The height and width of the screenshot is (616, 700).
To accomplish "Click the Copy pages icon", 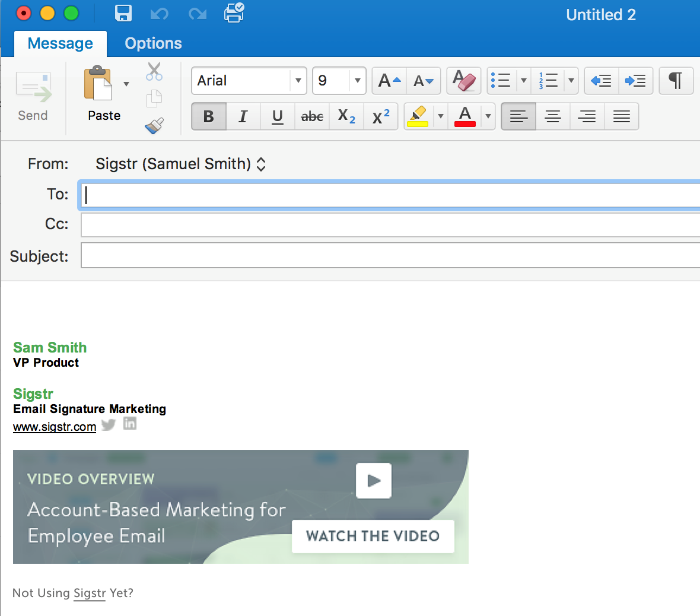I will click(154, 99).
